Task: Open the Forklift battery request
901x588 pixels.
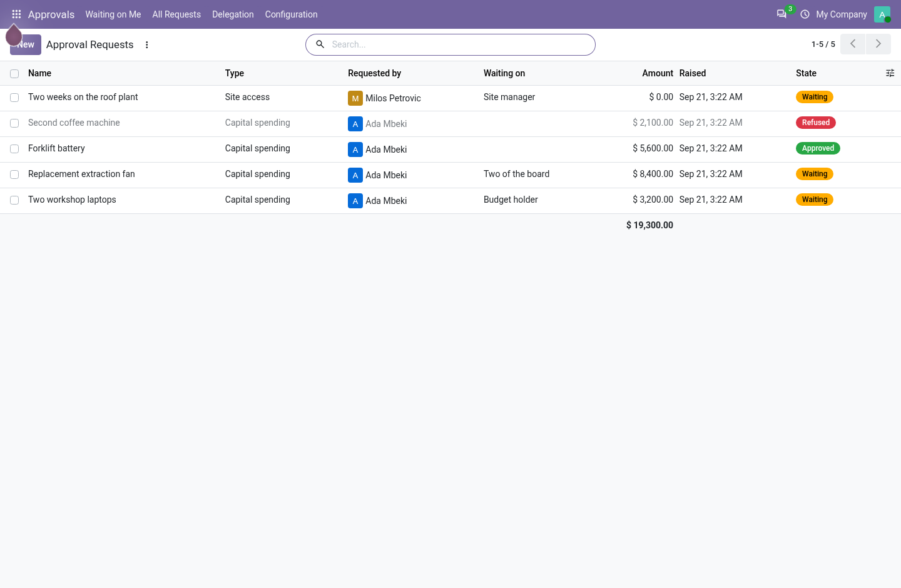Action: pyautogui.click(x=56, y=148)
